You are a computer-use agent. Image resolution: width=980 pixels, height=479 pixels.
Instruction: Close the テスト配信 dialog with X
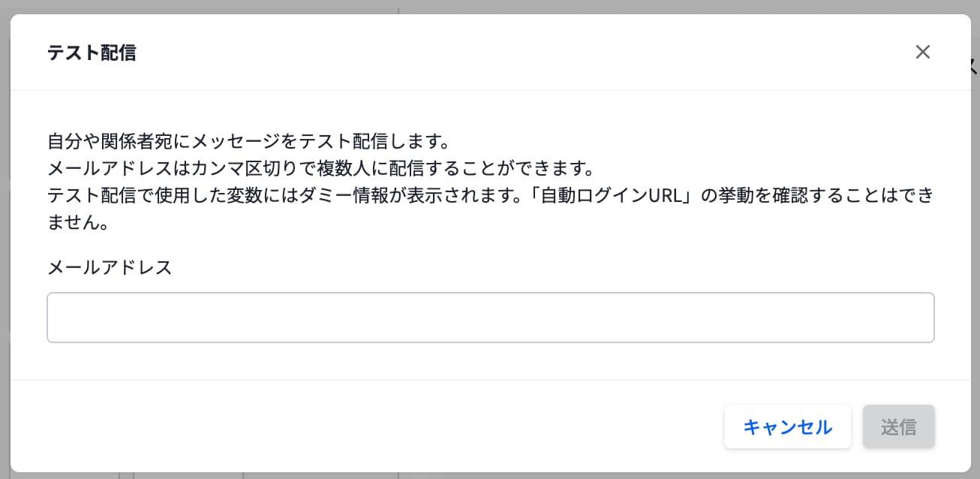[922, 52]
